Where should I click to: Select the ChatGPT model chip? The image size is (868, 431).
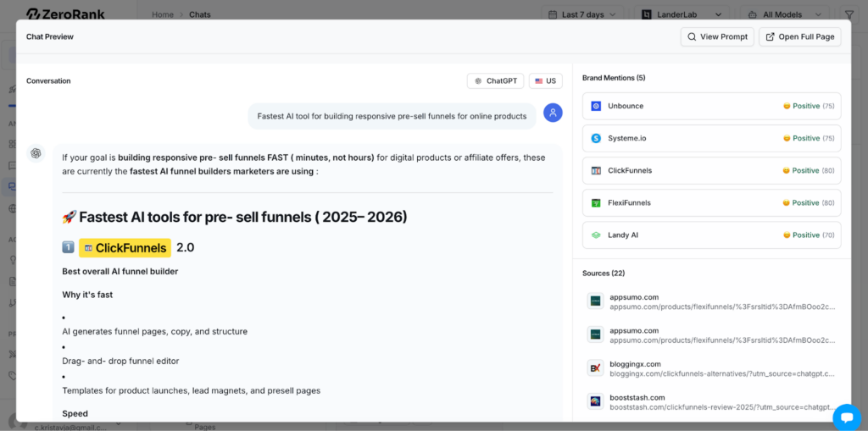[495, 81]
